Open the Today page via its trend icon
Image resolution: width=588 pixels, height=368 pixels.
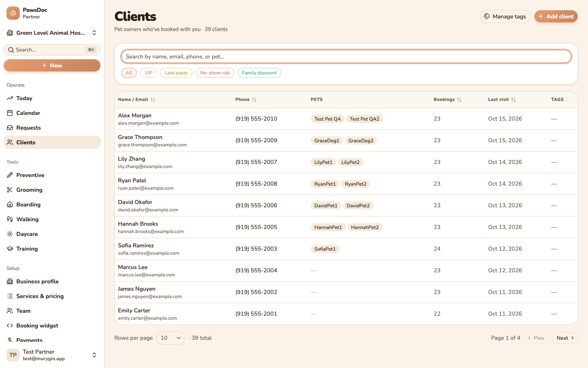coord(10,98)
